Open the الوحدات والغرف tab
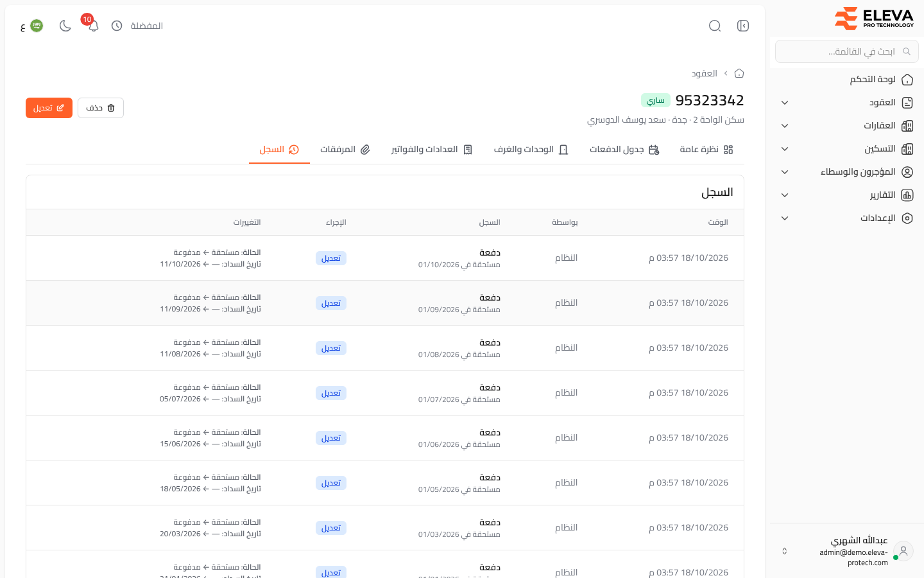The width and height of the screenshot is (924, 578). click(531, 150)
